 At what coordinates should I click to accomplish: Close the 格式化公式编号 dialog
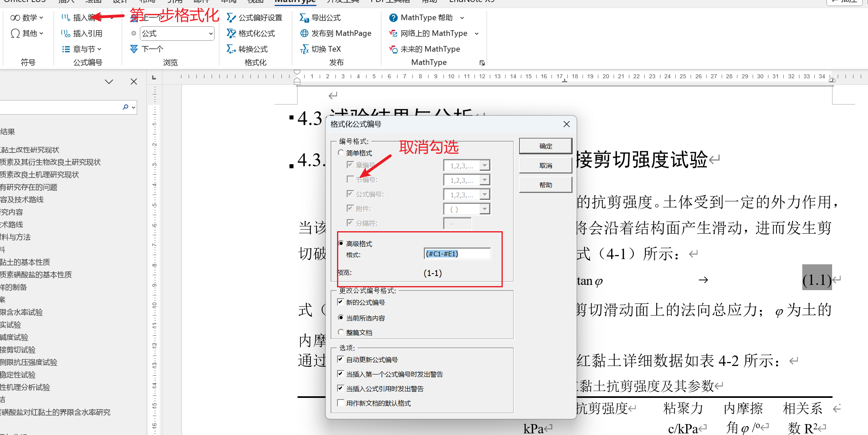click(x=566, y=124)
